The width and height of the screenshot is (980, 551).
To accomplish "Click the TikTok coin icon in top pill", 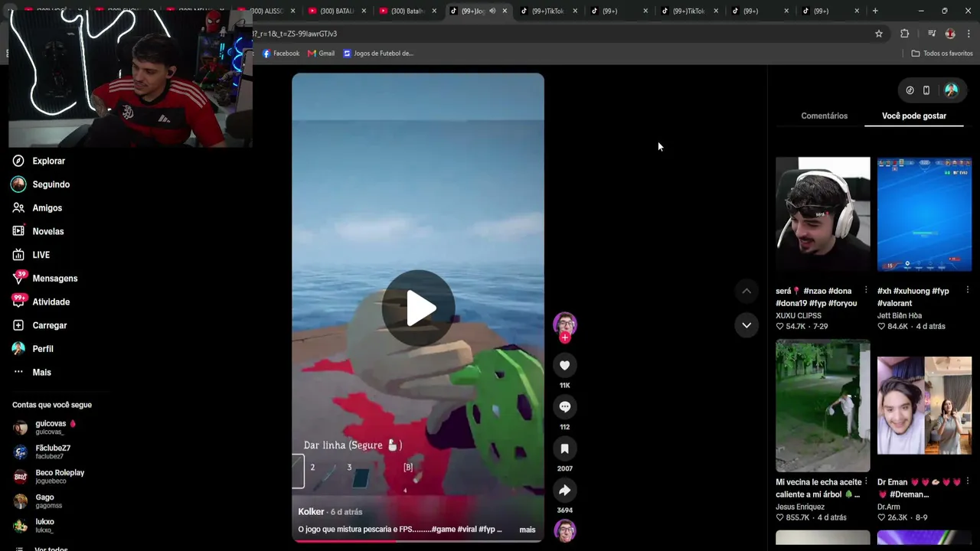I will pos(910,90).
